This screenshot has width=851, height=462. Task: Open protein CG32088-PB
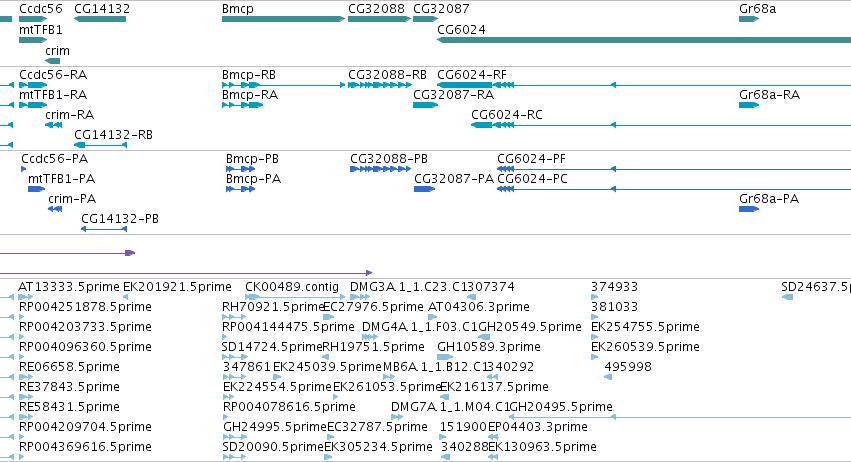point(389,159)
